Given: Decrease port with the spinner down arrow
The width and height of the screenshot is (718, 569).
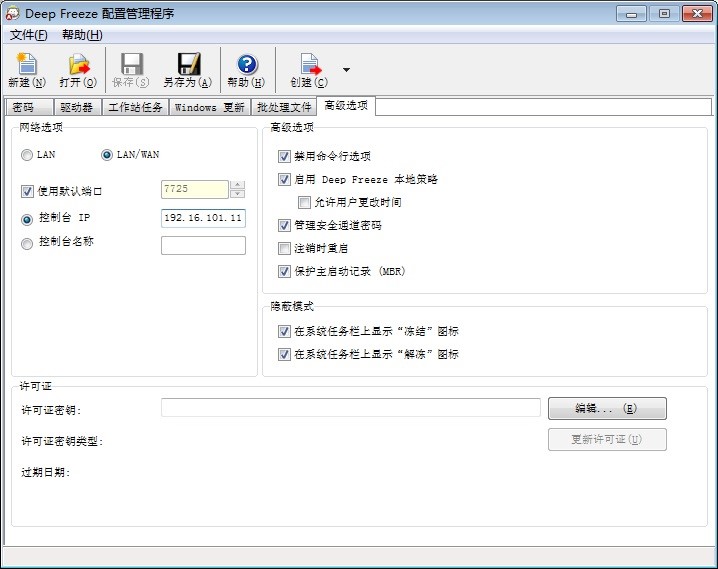Looking at the screenshot, I should tap(237, 194).
